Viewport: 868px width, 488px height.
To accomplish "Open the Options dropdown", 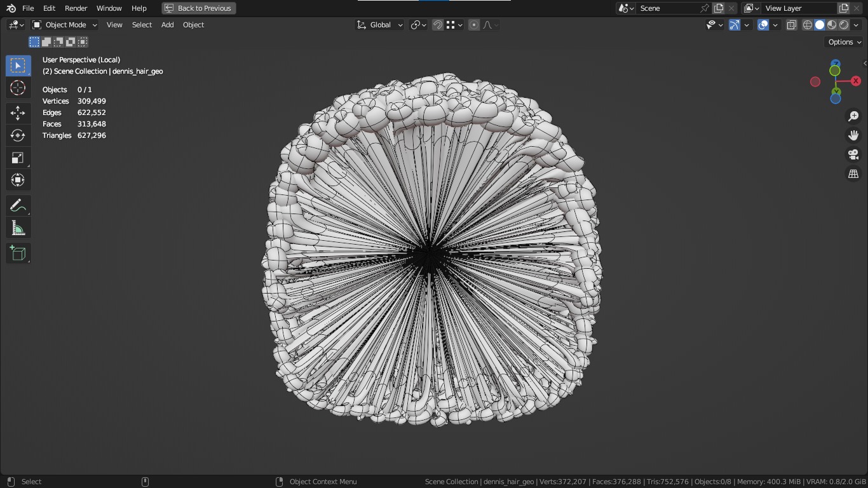I will 844,42.
